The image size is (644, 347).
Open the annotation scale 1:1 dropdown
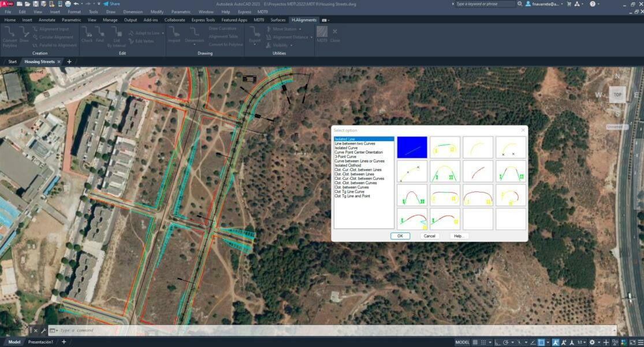(580, 342)
